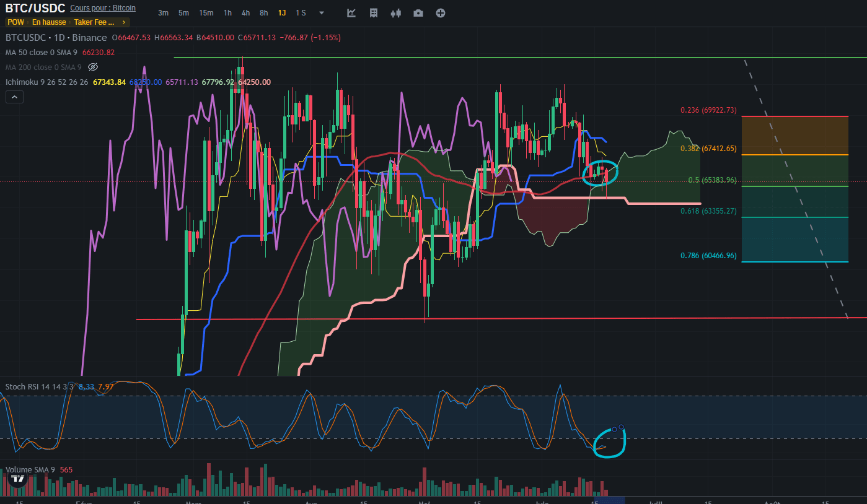Click the plus circle add icon
867x504 pixels.
441,13
